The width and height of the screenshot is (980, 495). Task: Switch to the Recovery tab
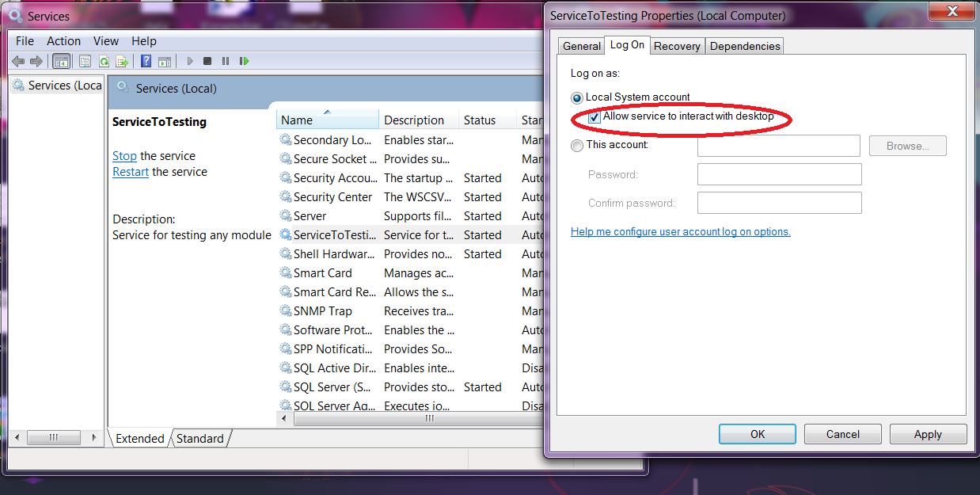[677, 45]
